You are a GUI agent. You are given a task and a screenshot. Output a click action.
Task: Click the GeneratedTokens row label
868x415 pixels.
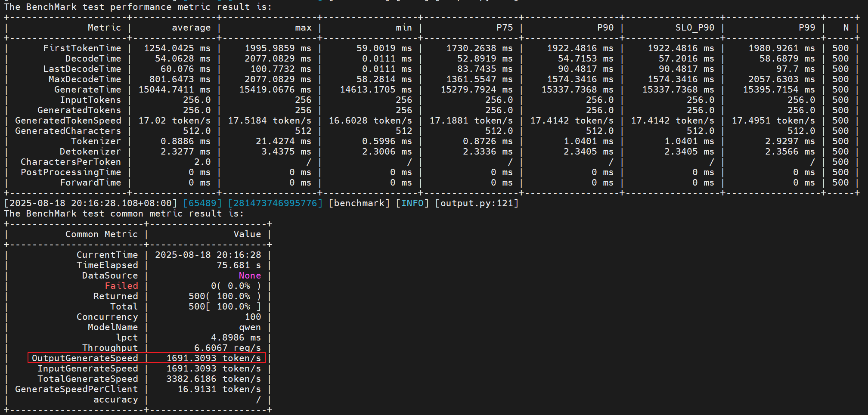click(x=79, y=110)
